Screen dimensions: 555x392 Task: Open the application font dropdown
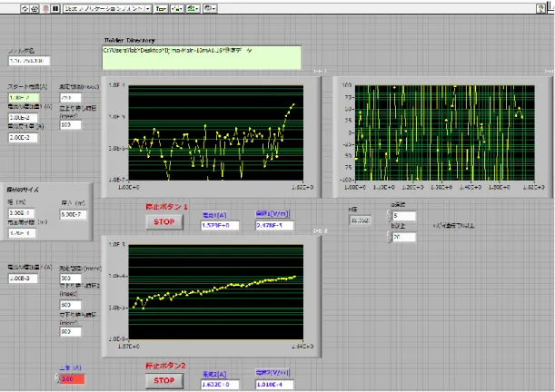coord(107,8)
